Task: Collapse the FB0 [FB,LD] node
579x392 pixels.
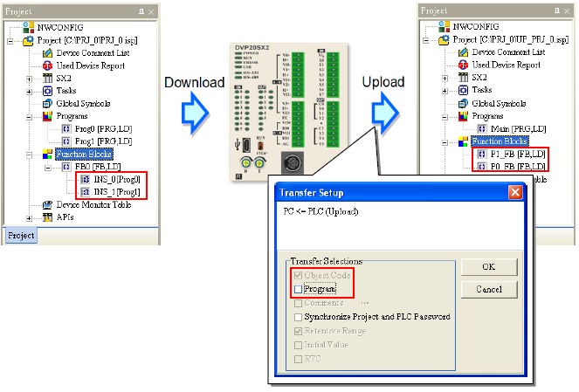Action: (x=49, y=166)
